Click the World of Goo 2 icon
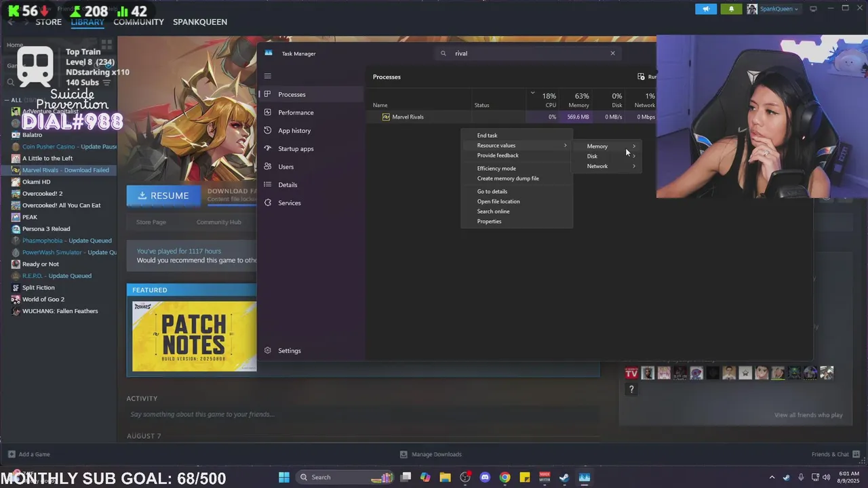 click(16, 299)
